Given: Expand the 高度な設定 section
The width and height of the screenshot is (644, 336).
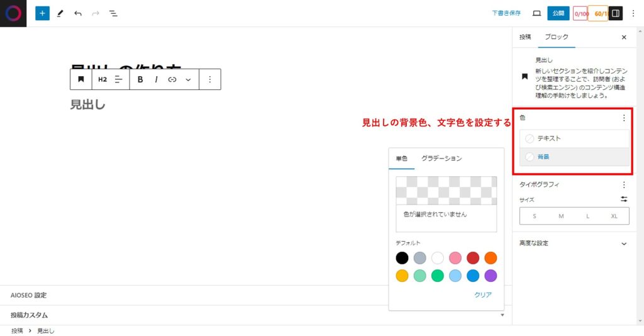Looking at the screenshot, I should [573, 244].
